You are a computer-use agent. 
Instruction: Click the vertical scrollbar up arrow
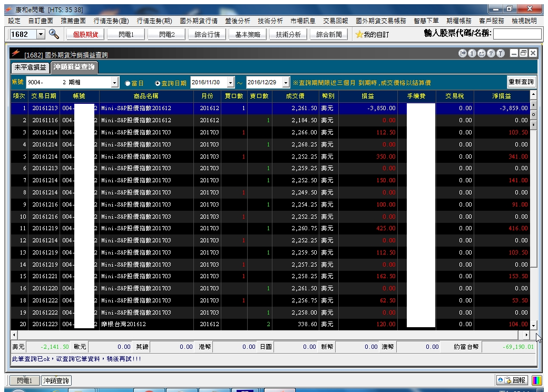coord(533,94)
